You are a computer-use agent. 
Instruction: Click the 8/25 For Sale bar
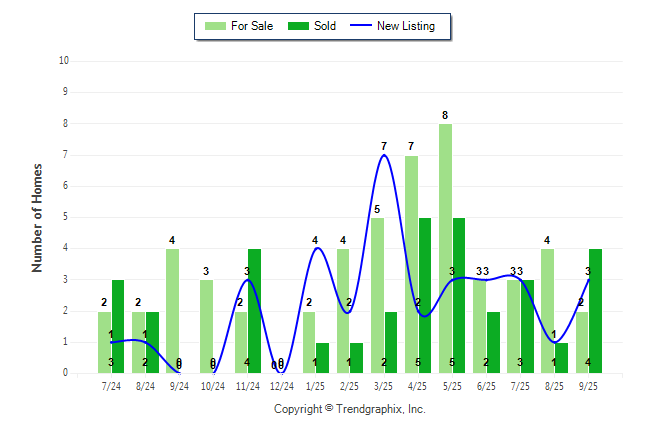click(x=547, y=311)
